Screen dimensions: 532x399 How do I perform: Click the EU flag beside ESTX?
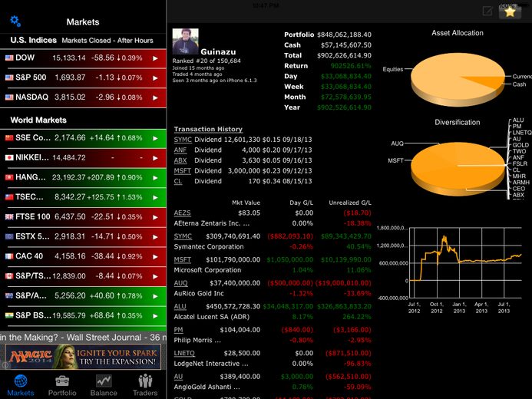[9, 236]
